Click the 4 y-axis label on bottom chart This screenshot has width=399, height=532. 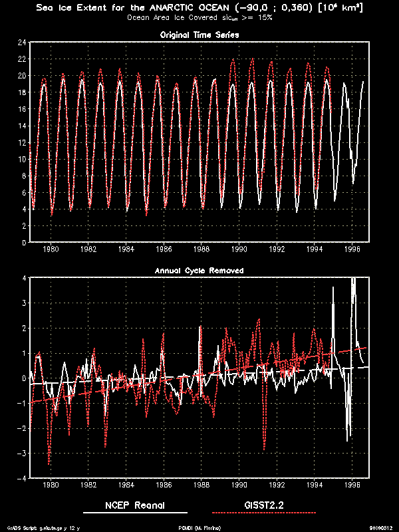(25, 278)
